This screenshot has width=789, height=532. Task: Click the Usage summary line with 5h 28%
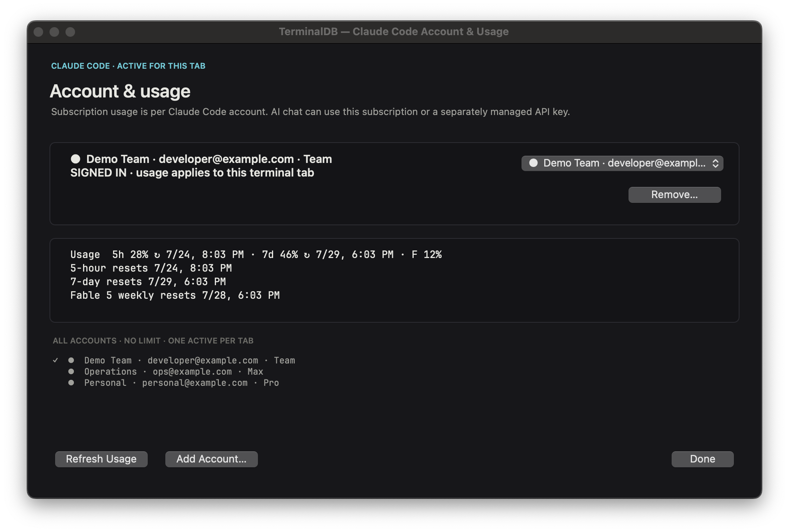coord(256,254)
